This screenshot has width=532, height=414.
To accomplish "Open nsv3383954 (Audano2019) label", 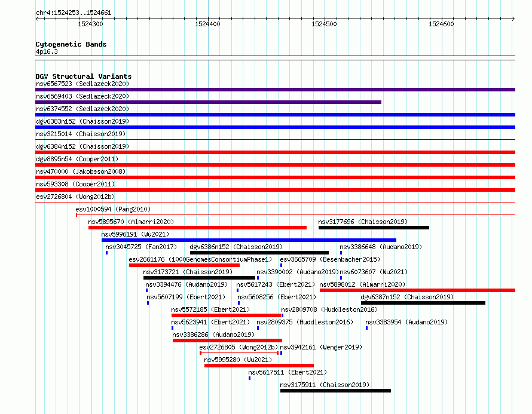I will pos(406,322).
